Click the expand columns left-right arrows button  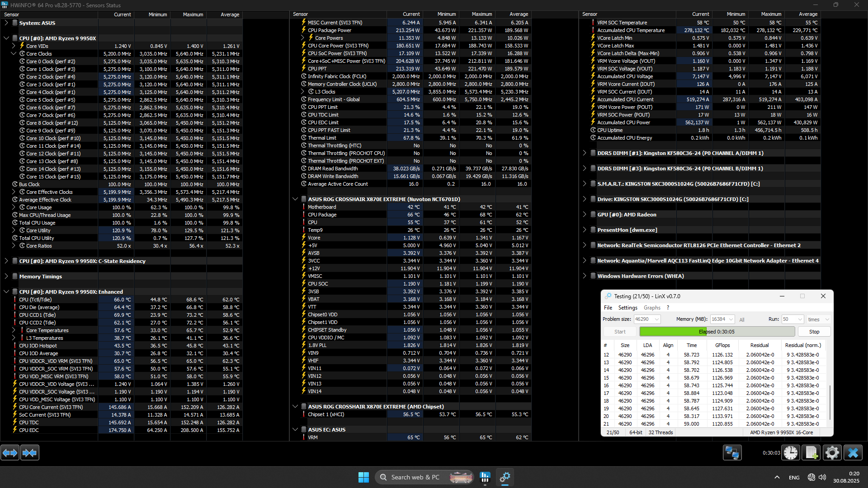tap(10, 452)
